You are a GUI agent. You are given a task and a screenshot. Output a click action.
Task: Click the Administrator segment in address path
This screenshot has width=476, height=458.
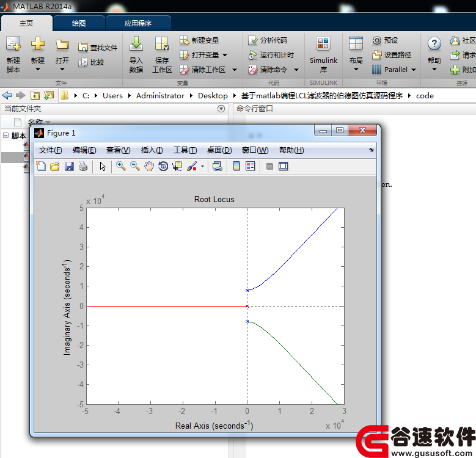tap(160, 96)
